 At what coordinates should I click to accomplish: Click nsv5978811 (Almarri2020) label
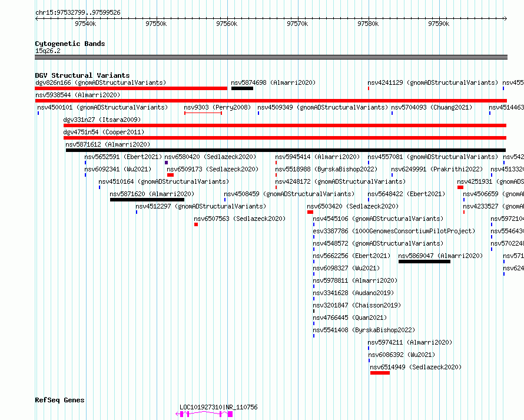tap(355, 280)
